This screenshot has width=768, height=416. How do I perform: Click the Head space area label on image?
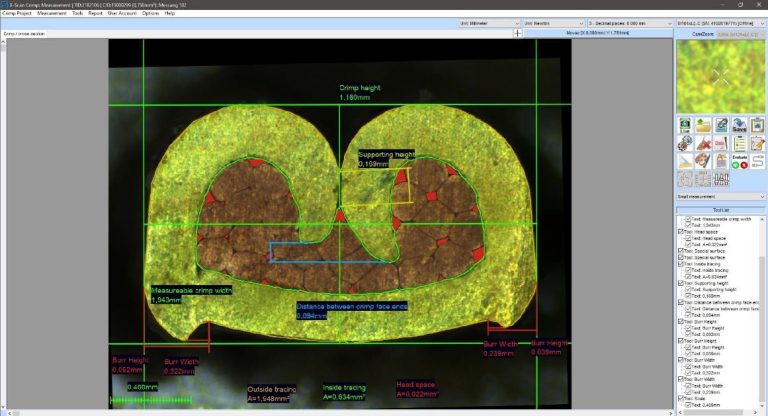point(417,389)
